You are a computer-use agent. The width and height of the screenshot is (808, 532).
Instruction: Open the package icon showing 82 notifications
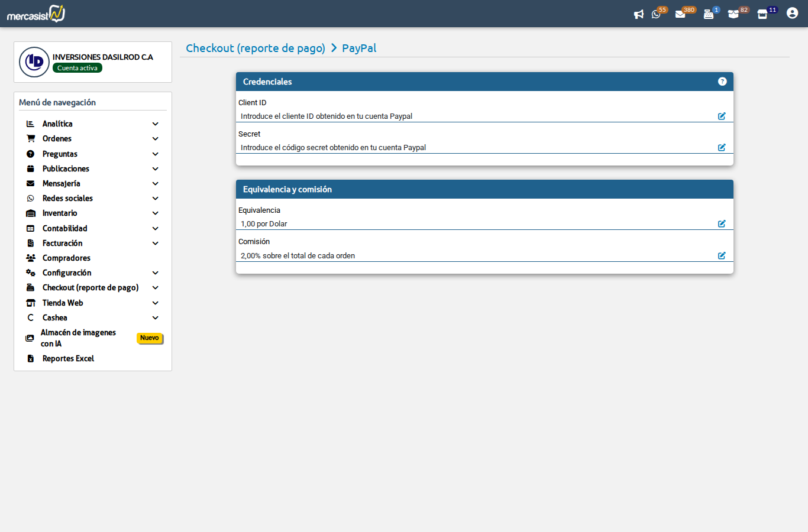click(x=735, y=14)
